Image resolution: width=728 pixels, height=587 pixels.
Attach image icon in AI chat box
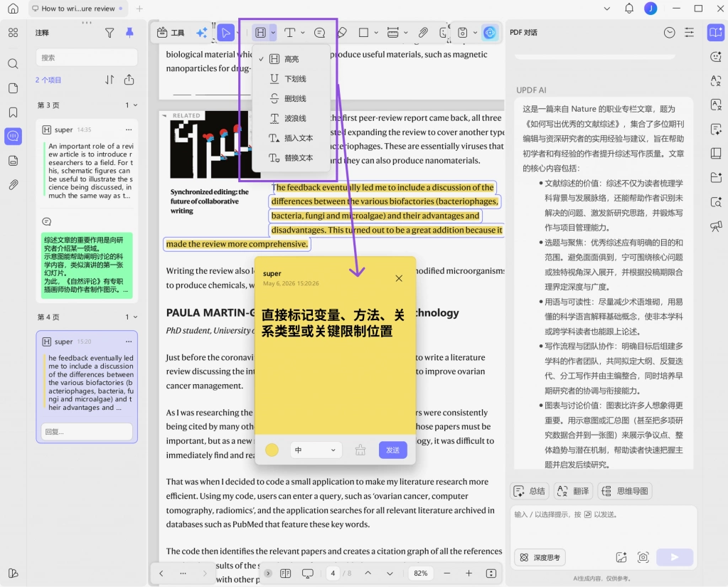click(x=621, y=557)
